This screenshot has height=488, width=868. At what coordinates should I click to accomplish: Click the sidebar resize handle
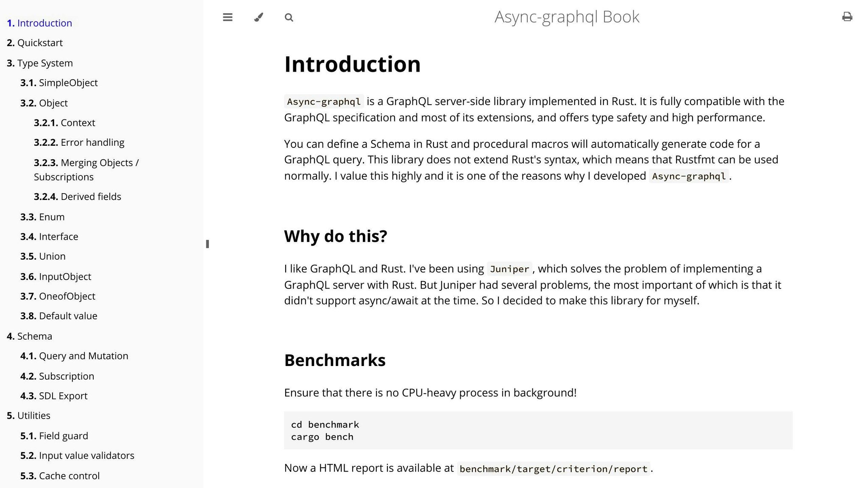(x=207, y=244)
